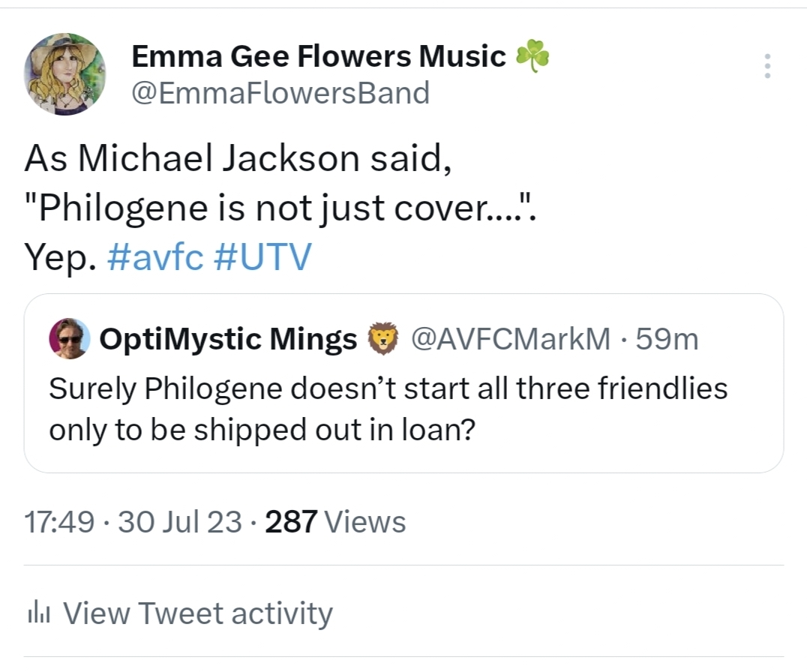Open the #avfc hashtag
Screen dimensions: 807x672
pos(155,257)
